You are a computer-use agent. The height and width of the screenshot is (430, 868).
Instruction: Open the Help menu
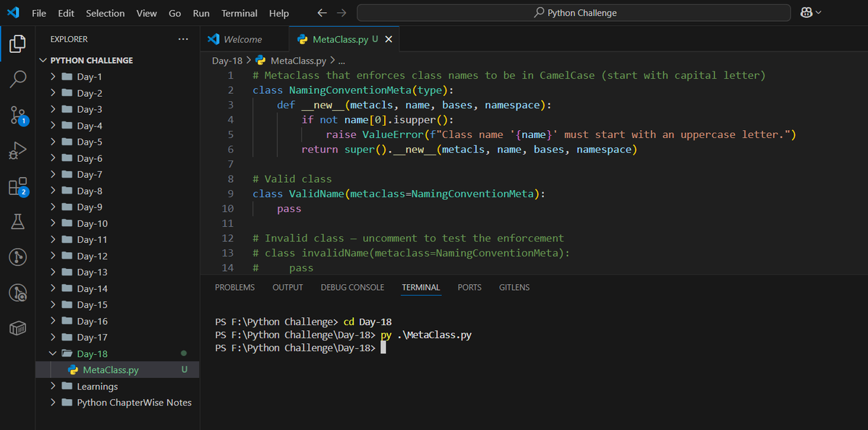pos(278,13)
